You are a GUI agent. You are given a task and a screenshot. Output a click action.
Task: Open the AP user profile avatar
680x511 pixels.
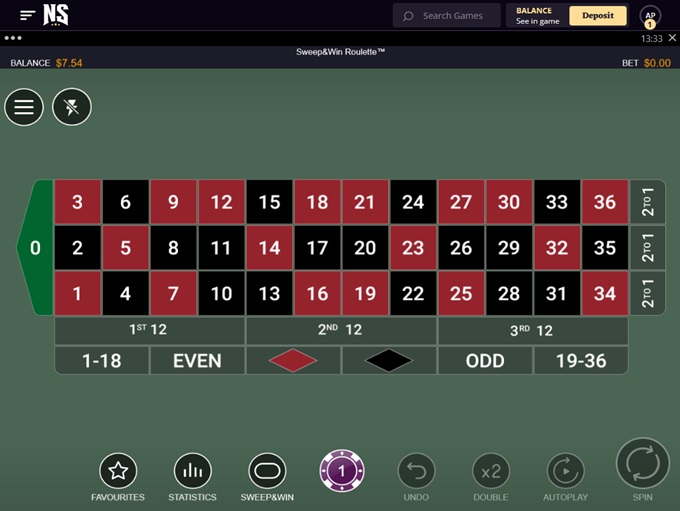650,17
